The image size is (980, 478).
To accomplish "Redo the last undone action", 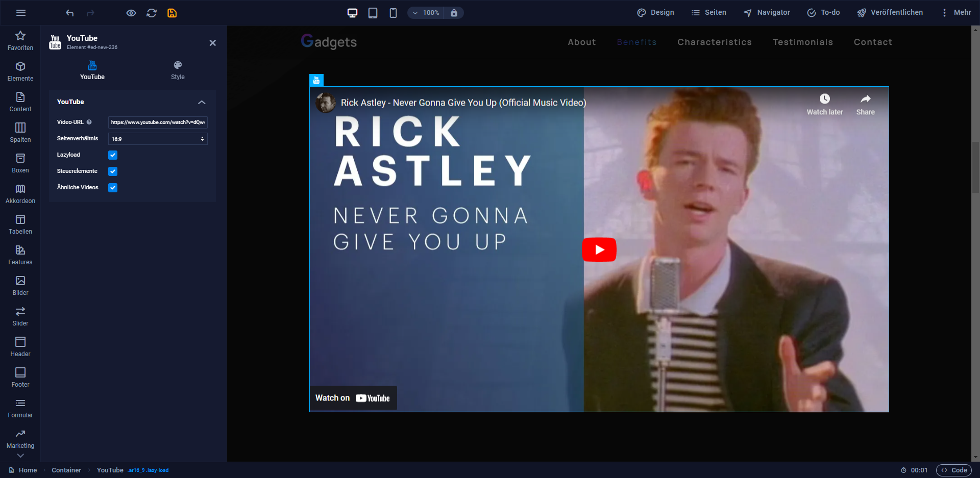I will coord(90,13).
